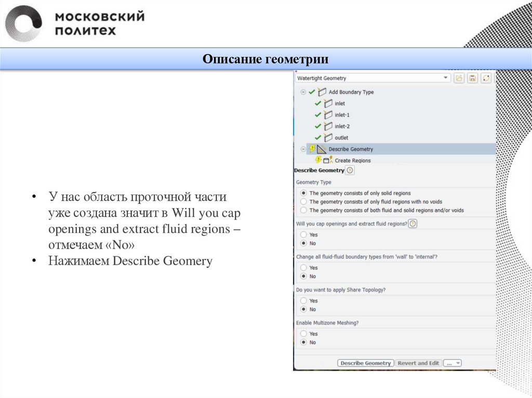Click green checkmark next to outlet
532x398 pixels.
point(318,138)
